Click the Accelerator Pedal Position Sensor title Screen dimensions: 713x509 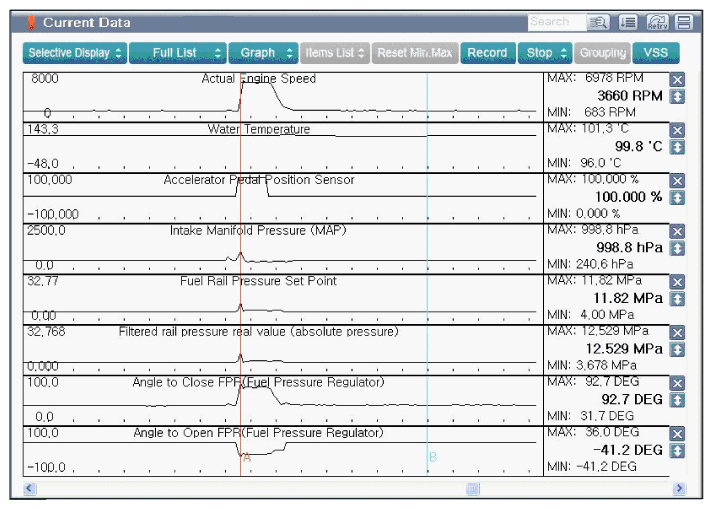point(259,180)
